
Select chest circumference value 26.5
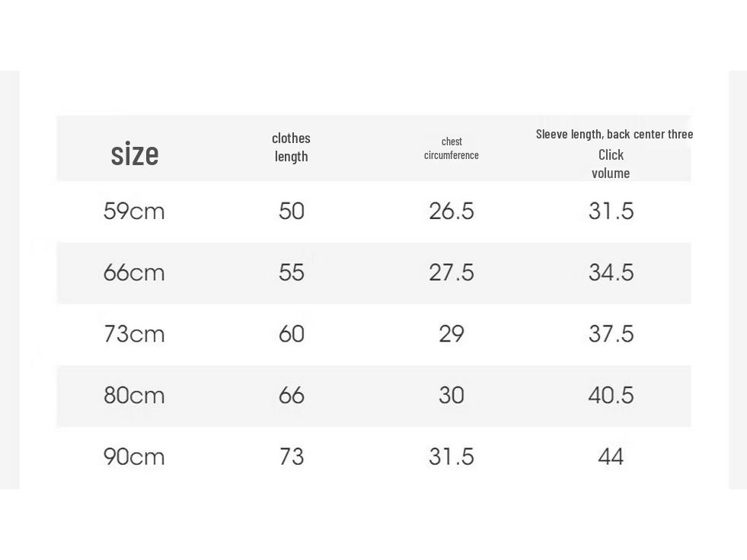click(451, 211)
